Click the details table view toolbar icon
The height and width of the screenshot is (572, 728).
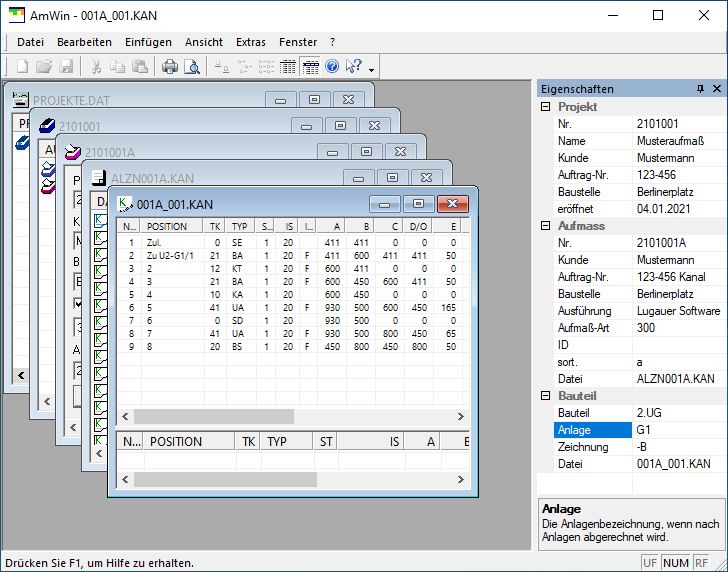pyautogui.click(x=288, y=66)
